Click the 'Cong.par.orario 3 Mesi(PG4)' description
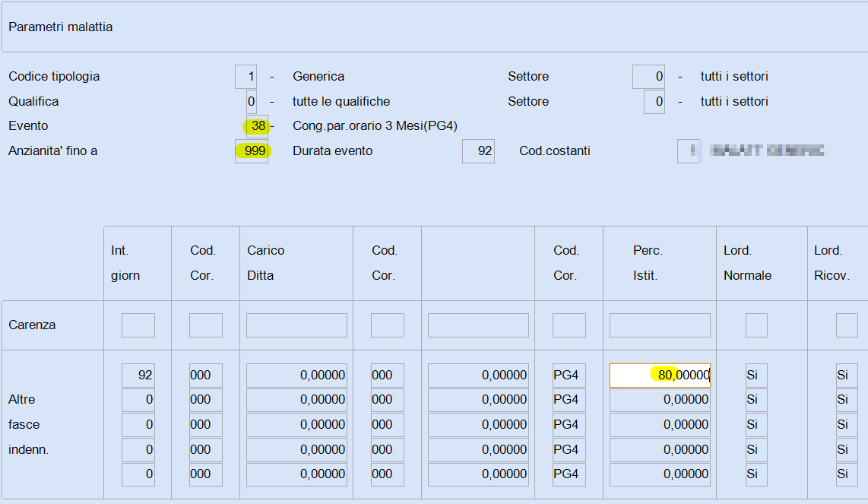This screenshot has width=868, height=504. pos(375,126)
